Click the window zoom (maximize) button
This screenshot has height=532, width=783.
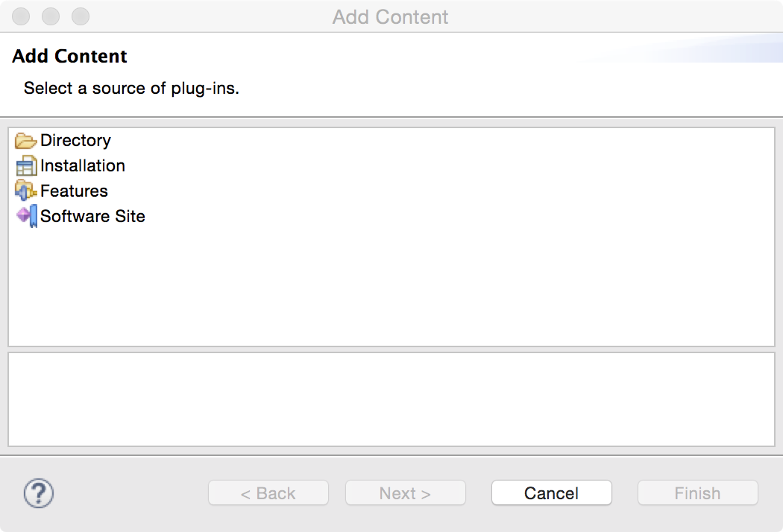pos(80,16)
